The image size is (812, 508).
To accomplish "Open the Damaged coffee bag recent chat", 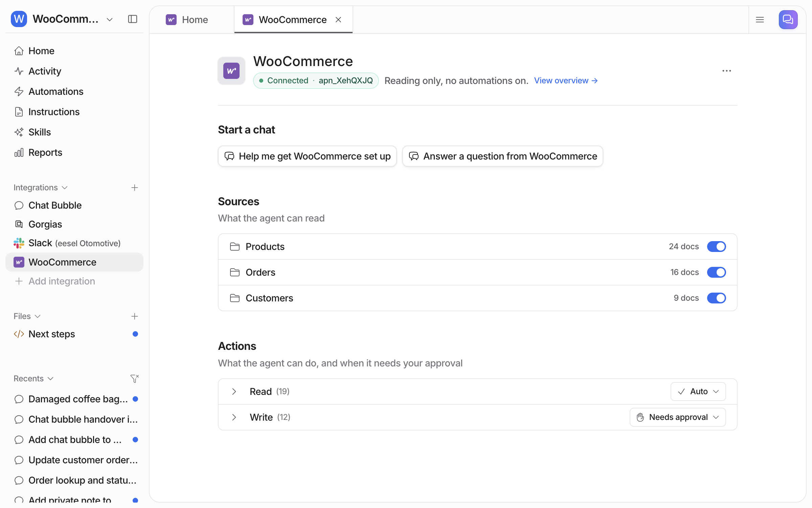I will [74, 399].
